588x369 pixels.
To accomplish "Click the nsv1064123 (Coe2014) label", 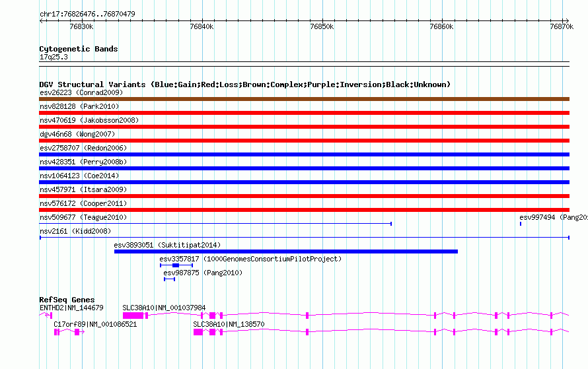I will pyautogui.click(x=79, y=176).
